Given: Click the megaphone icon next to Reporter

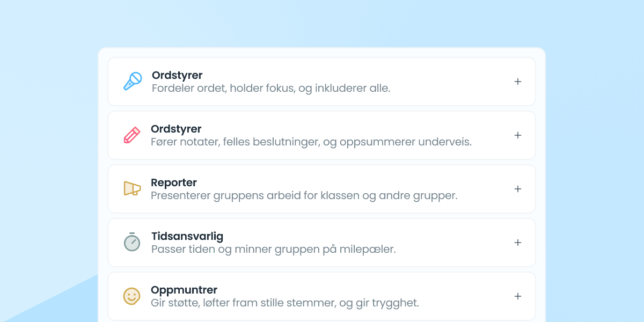Looking at the screenshot, I should tap(132, 188).
